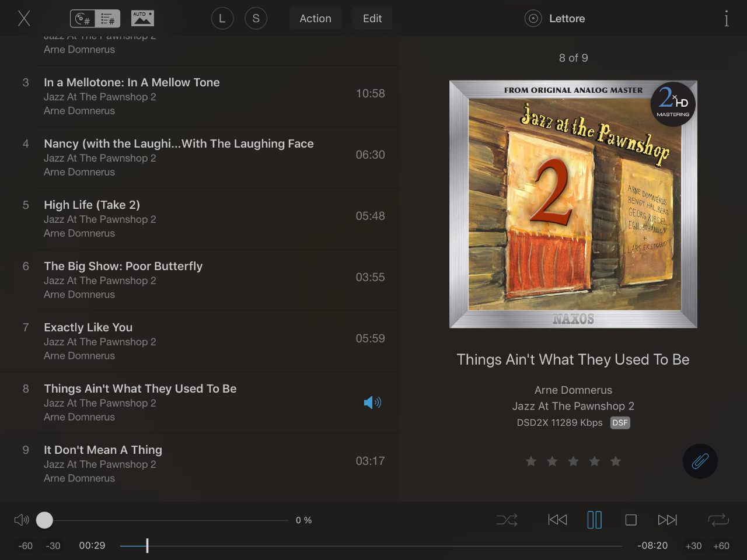
Task: Click the paperclip attachment button
Action: tap(700, 461)
